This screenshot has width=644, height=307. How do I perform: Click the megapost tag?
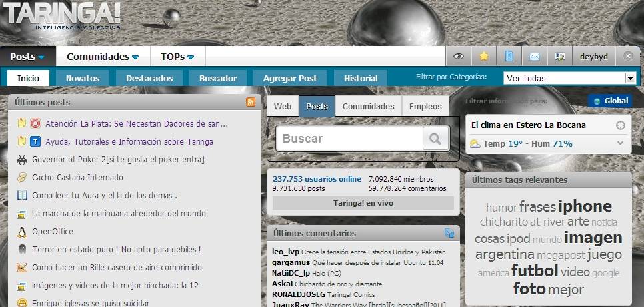coord(561,256)
